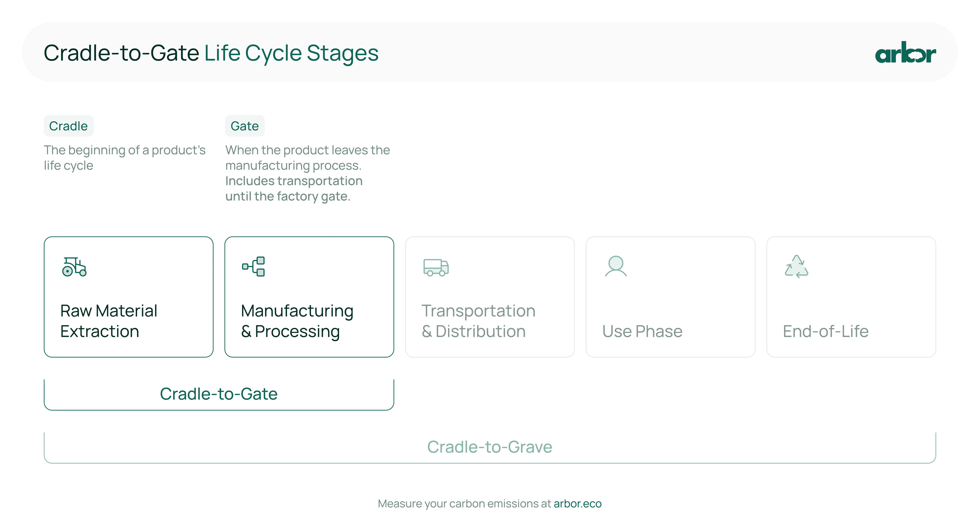Select the Raw Material Extraction card title
The width and height of the screenshot is (980, 532).
pyautogui.click(x=109, y=321)
